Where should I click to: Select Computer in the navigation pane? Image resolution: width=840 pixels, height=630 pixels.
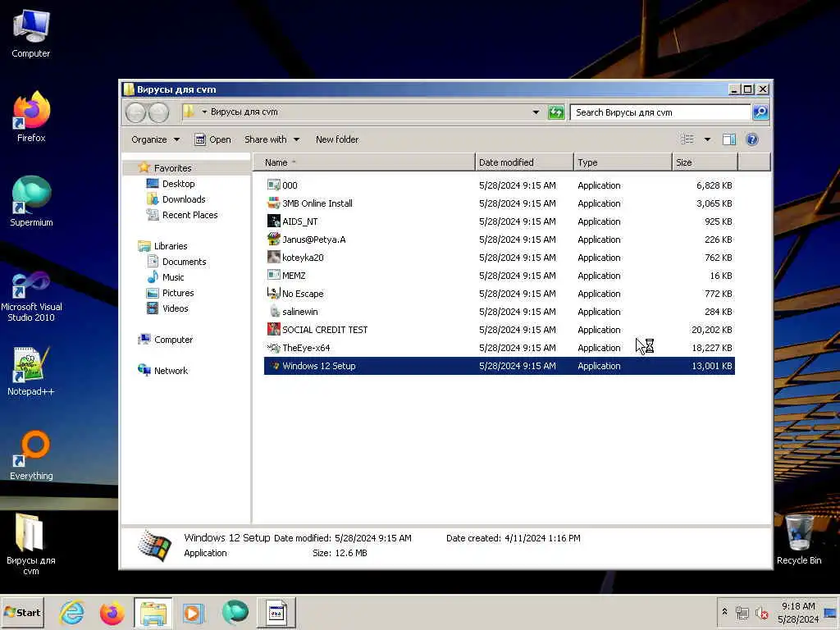click(173, 340)
